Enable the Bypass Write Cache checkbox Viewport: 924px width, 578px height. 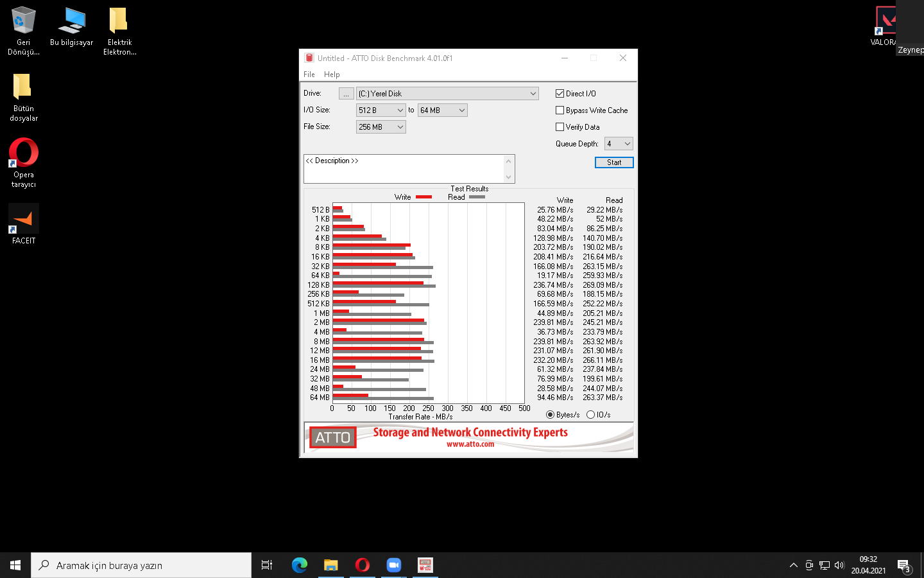560,110
